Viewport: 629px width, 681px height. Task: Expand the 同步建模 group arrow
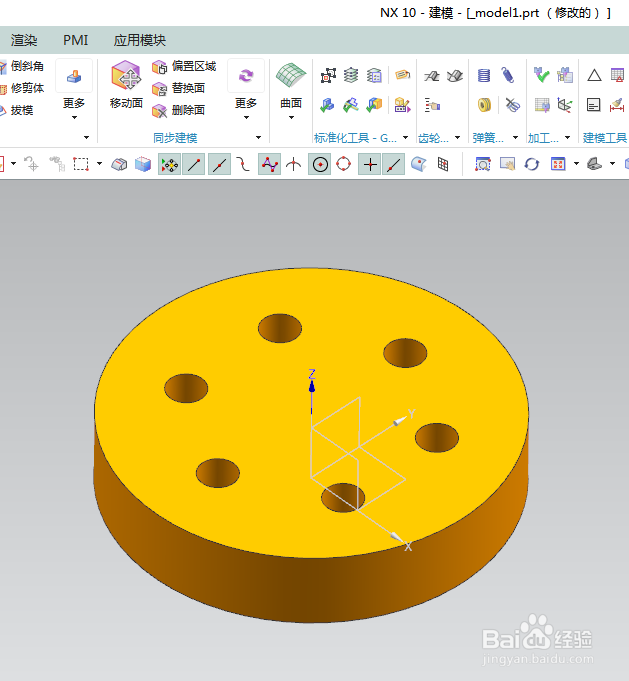[x=258, y=138]
